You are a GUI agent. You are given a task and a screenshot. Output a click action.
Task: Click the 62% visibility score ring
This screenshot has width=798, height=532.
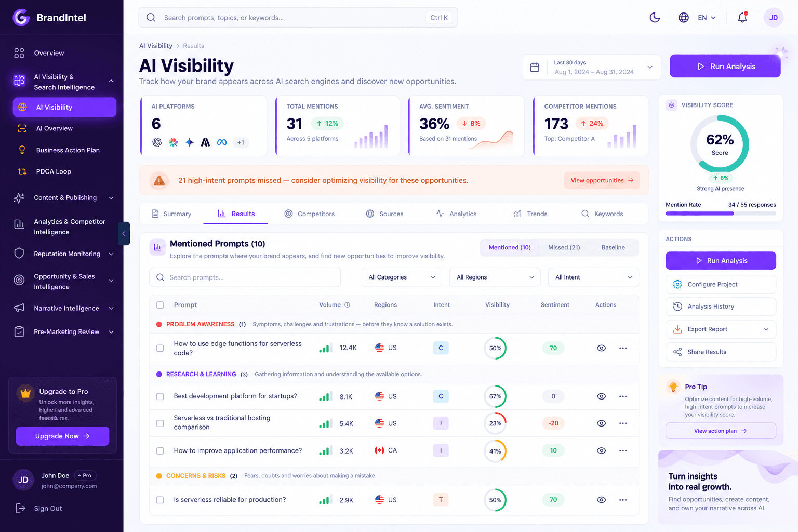720,144
